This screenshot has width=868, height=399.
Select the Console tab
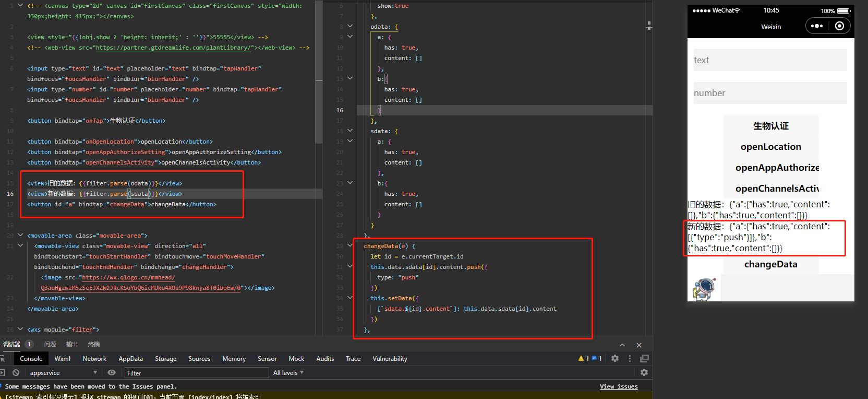click(x=31, y=359)
